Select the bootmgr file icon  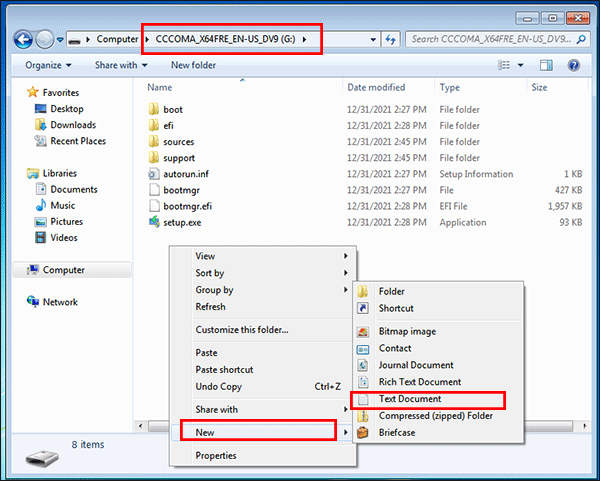point(154,190)
